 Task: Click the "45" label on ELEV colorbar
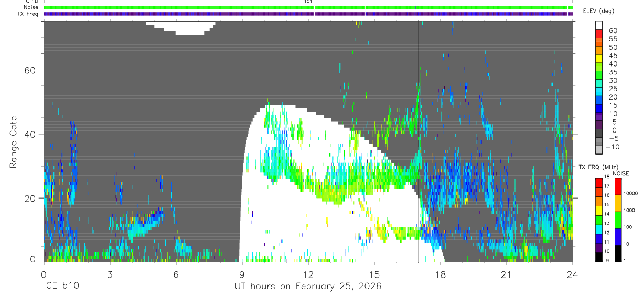613,56
